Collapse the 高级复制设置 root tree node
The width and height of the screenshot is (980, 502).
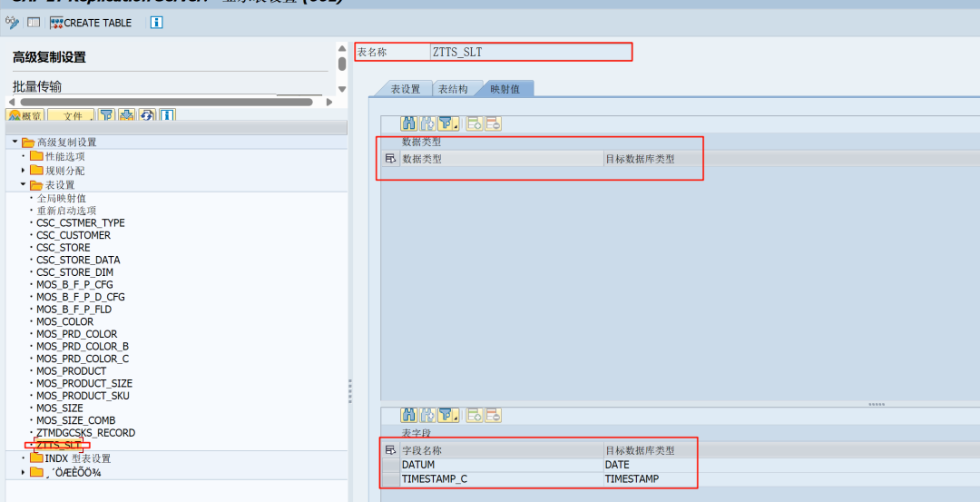pyautogui.click(x=15, y=142)
